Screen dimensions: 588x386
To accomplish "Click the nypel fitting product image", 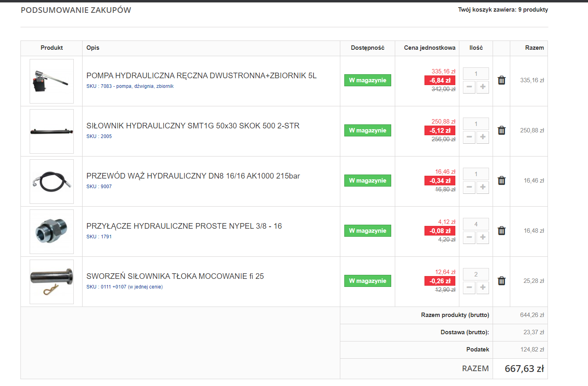I will [x=52, y=232].
